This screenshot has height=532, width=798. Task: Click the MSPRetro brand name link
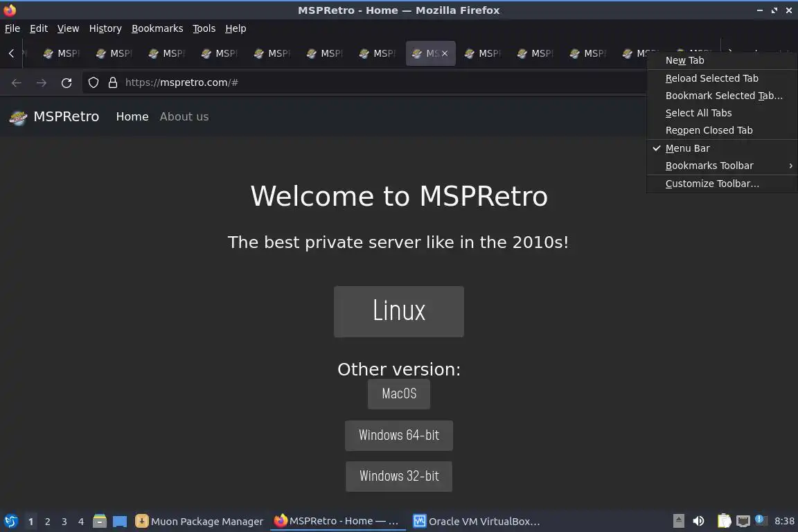coord(66,116)
